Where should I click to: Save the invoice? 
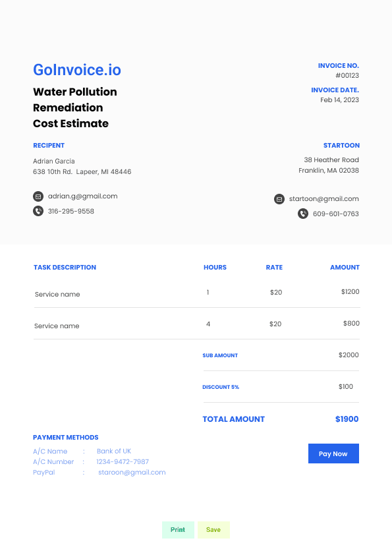(213, 529)
